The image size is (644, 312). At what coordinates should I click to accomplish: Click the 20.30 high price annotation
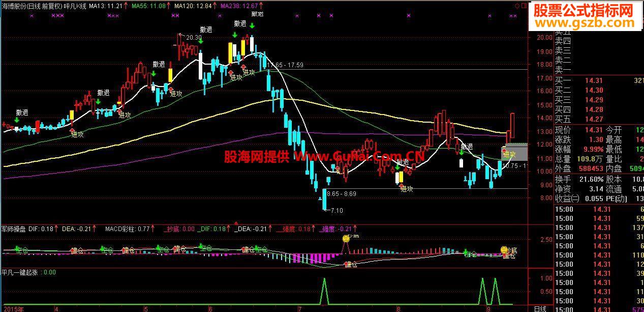[x=194, y=37]
